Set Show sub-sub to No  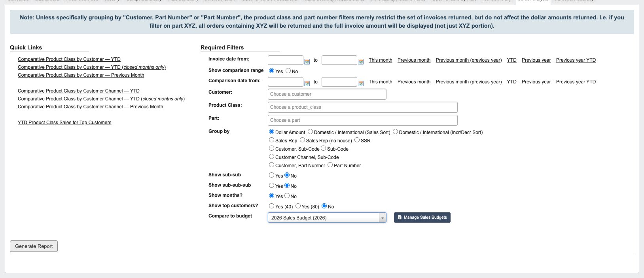tap(287, 175)
